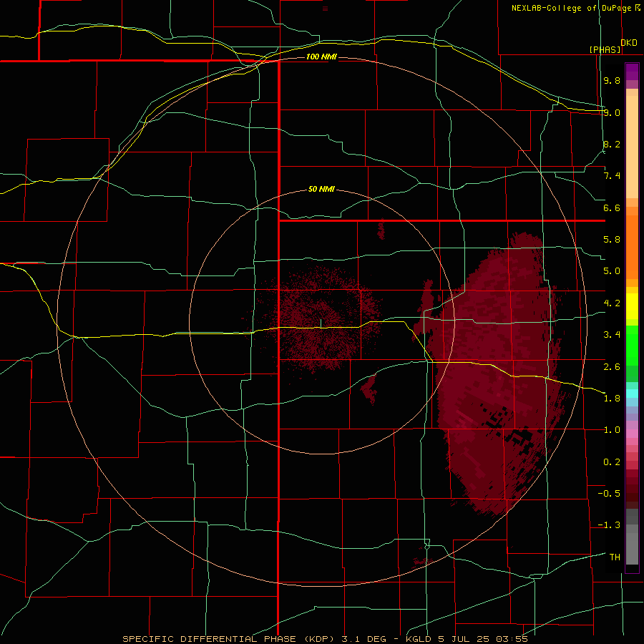Select the 1.0 scale value
The width and height of the screenshot is (644, 644).
pyautogui.click(x=612, y=430)
